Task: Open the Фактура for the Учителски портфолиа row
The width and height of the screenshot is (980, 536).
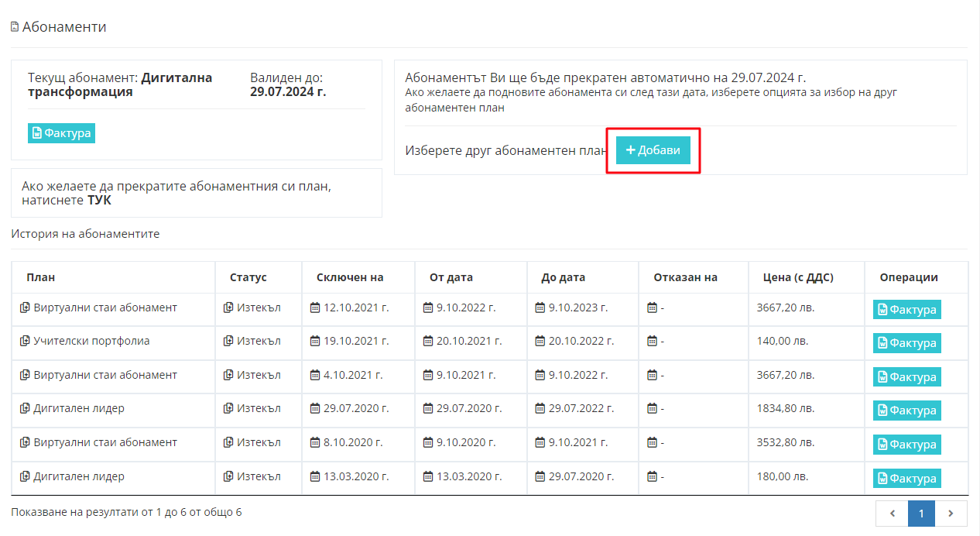Action: tap(906, 343)
